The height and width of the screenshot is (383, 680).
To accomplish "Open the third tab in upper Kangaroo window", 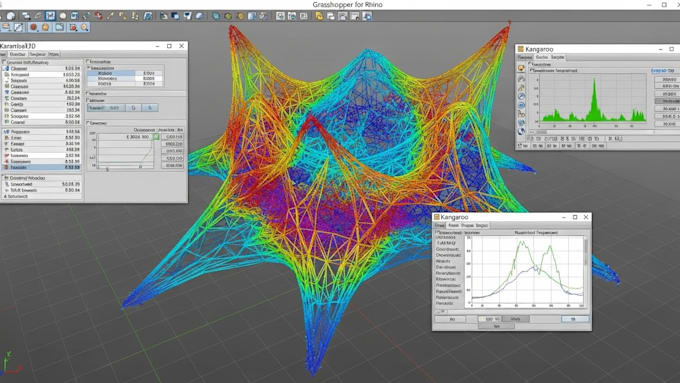I will coord(558,57).
